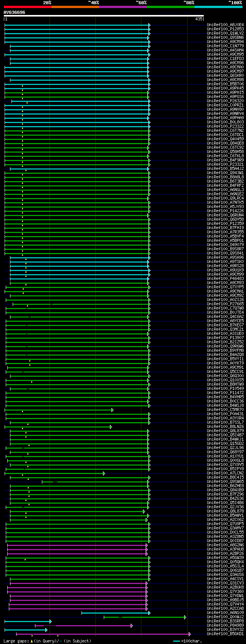Select the UniRef100_P12359 label

tap(225, 223)
